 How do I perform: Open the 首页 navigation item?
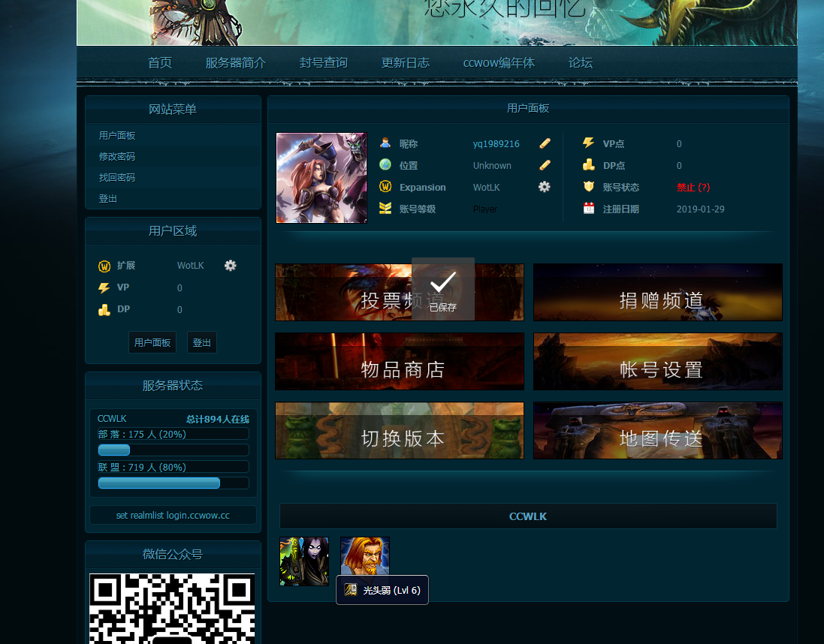point(160,63)
